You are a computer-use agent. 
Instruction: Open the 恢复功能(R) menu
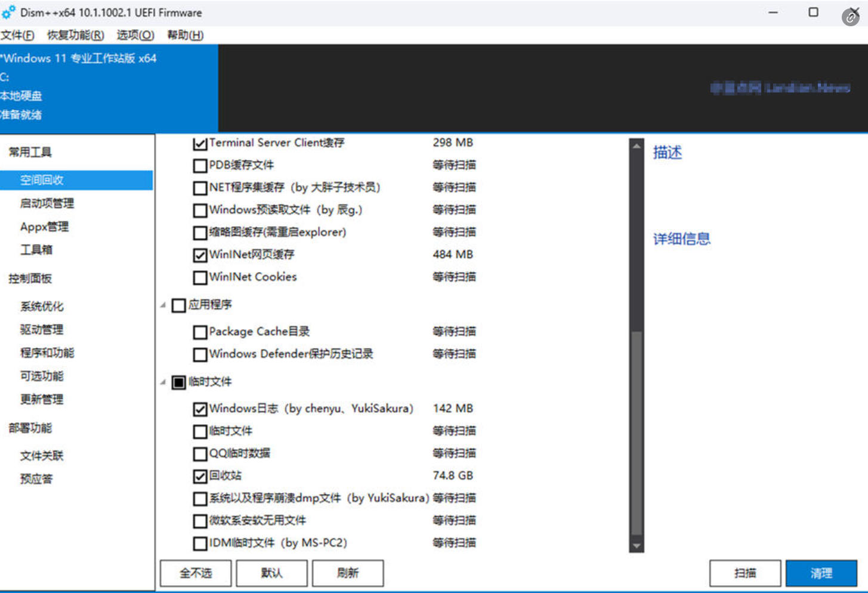75,35
